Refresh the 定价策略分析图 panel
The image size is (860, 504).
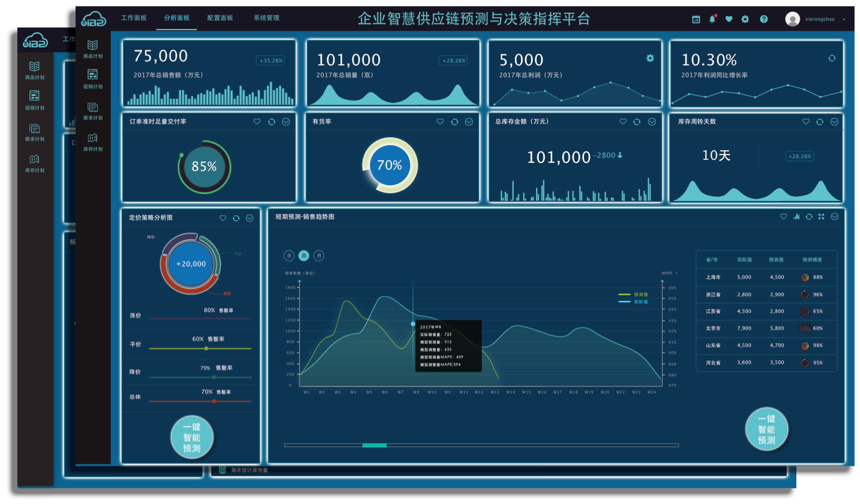pyautogui.click(x=236, y=218)
